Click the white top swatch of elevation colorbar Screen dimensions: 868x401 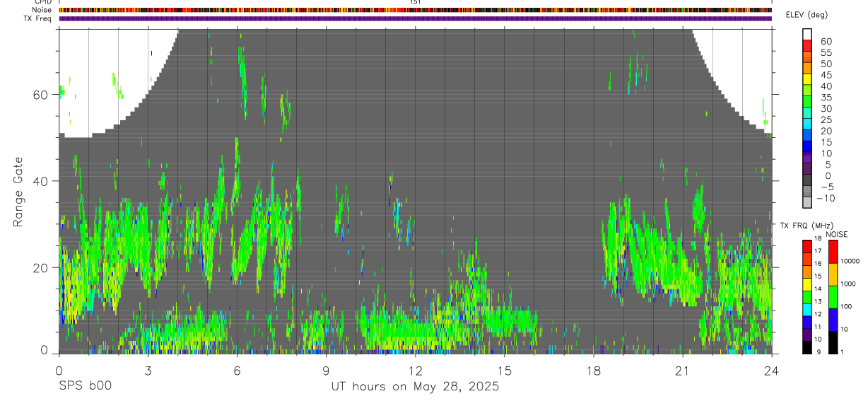click(807, 33)
